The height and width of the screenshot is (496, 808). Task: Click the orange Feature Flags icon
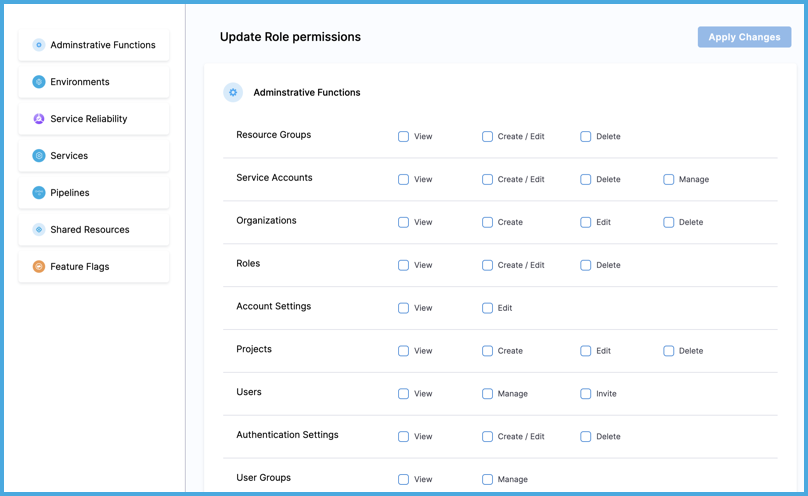click(39, 267)
